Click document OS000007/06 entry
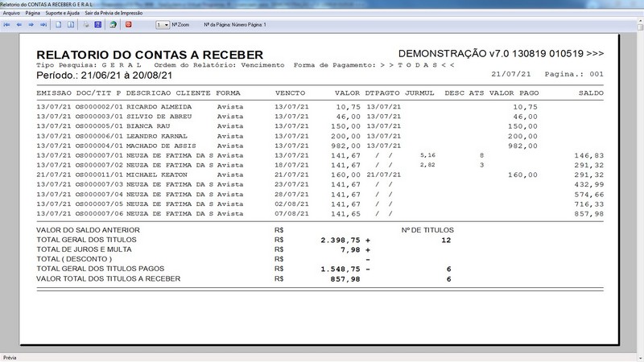 point(99,214)
